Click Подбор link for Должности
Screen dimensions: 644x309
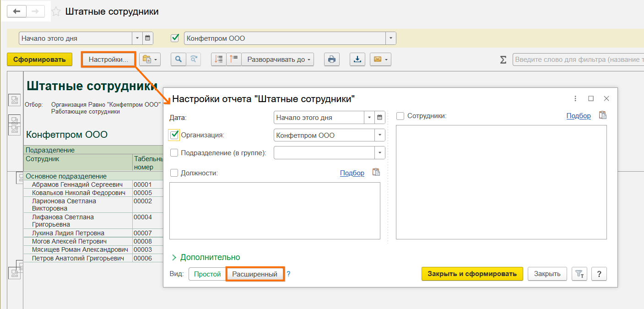(x=352, y=173)
